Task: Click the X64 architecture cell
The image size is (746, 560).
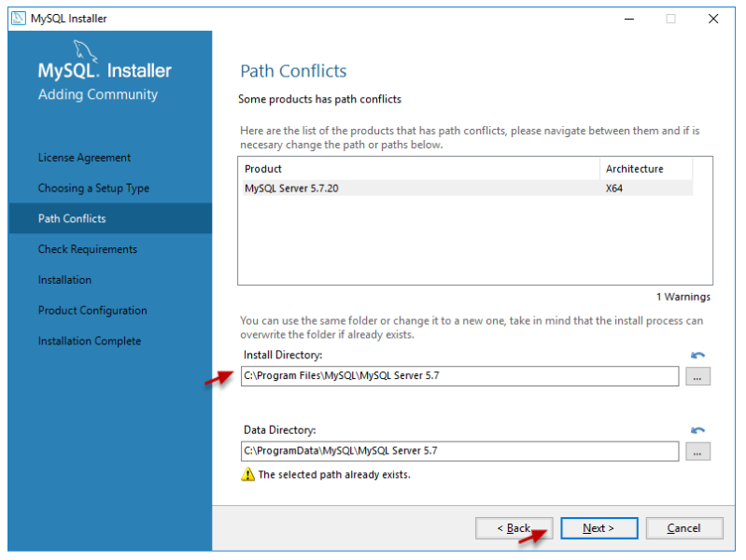Action: [x=614, y=188]
